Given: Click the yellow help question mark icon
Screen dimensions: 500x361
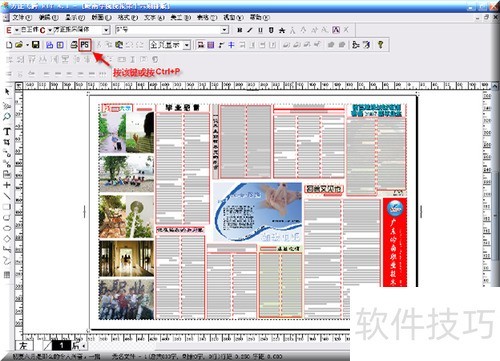Looking at the screenshot, I should (380, 45).
